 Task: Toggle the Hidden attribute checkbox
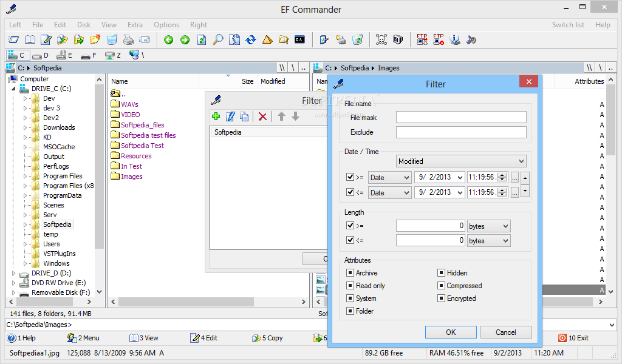(441, 272)
